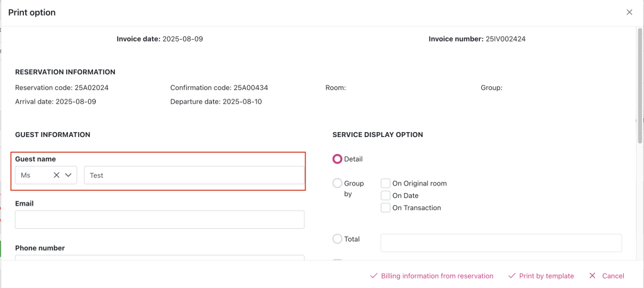
Task: Click checkmark icon beside Print by template
Action: [x=512, y=276]
